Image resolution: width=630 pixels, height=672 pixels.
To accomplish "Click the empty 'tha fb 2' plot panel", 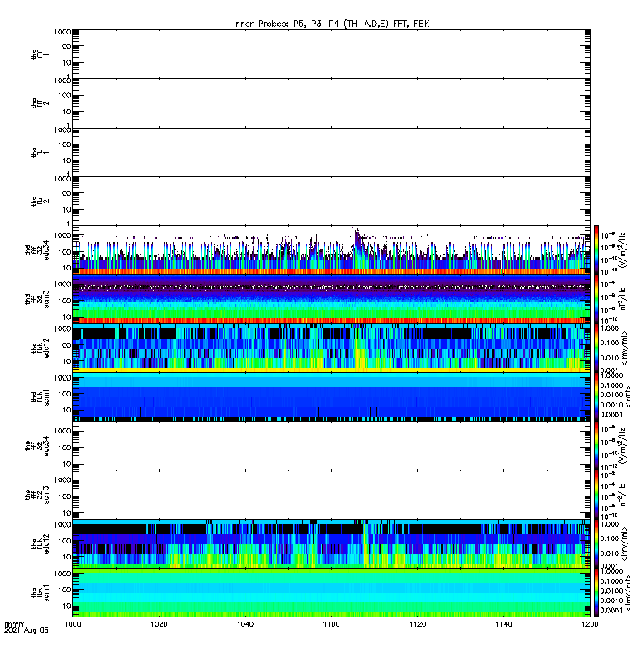I will click(x=331, y=201).
